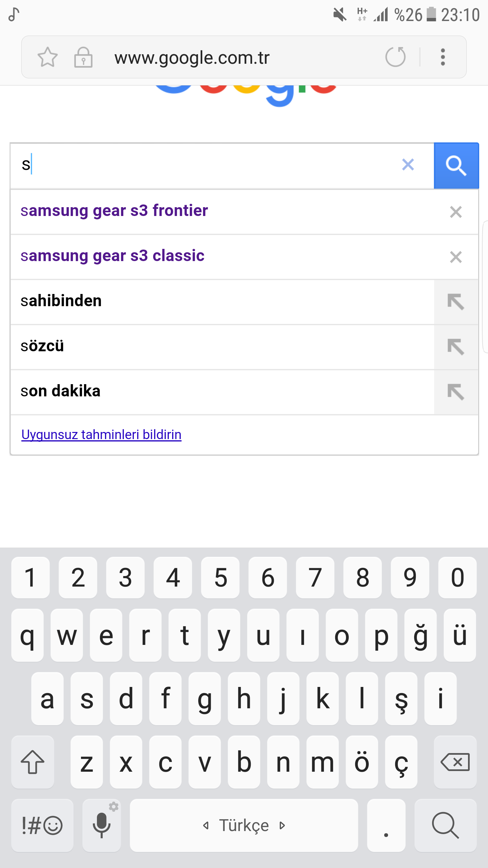This screenshot has width=488, height=868.
Task: Bookmark page with the star icon
Action: coord(47,57)
